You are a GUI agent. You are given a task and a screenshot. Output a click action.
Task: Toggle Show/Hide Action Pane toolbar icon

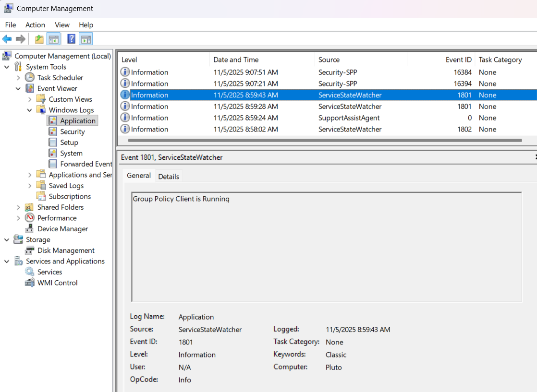[x=86, y=39]
